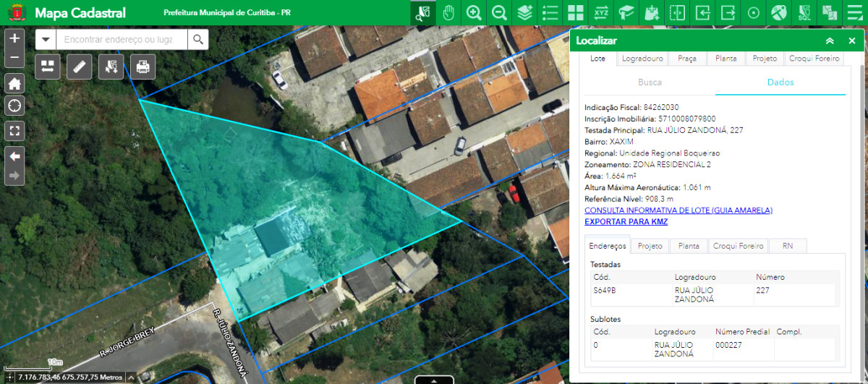Expand the search source dropdown arrow
Viewport: 868px width, 384px height.
point(46,39)
